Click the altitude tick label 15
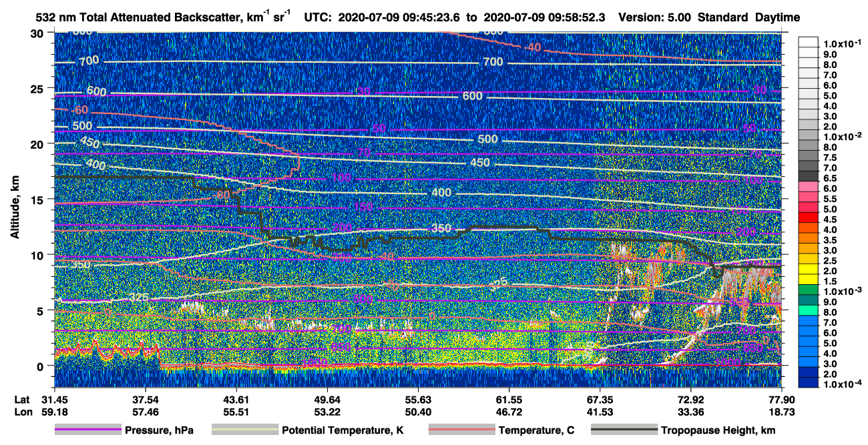 tap(38, 199)
